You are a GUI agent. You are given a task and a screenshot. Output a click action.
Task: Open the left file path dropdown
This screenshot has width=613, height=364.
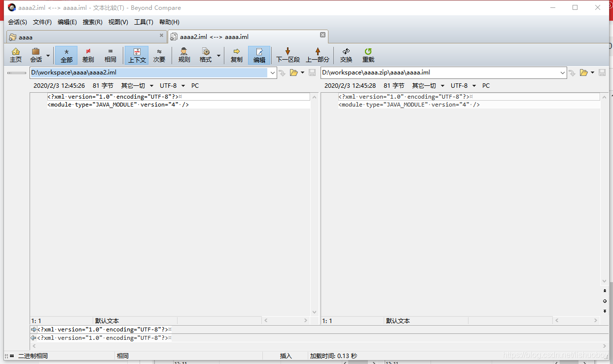pos(273,73)
